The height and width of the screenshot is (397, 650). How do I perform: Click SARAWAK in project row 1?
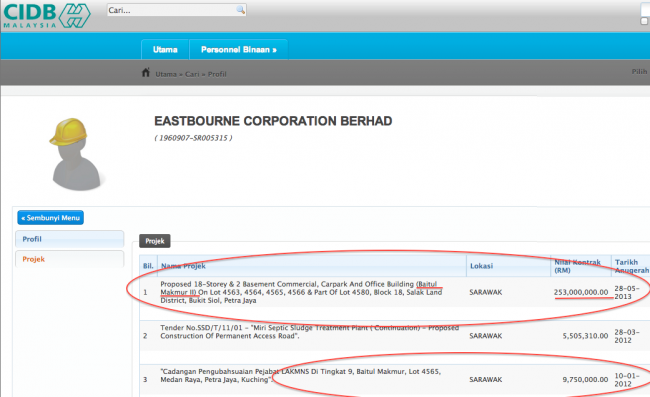click(485, 292)
